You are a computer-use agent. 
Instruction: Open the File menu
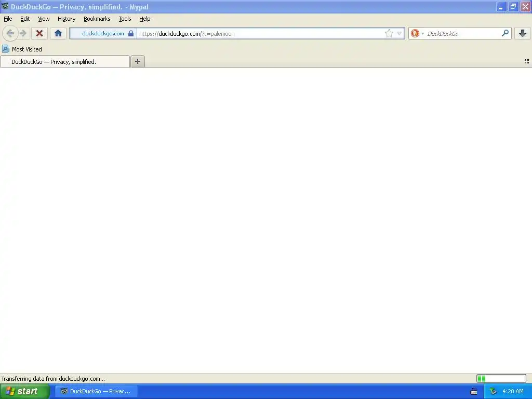pyautogui.click(x=8, y=19)
